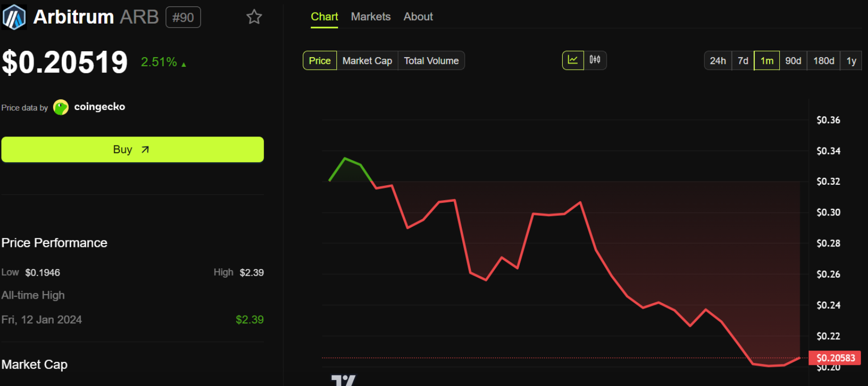Select the Chart tab
The height and width of the screenshot is (386, 868).
tap(324, 17)
